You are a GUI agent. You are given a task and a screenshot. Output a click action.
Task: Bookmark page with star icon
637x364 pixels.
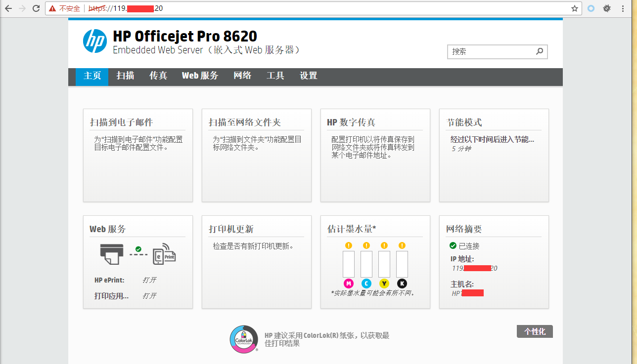click(575, 8)
